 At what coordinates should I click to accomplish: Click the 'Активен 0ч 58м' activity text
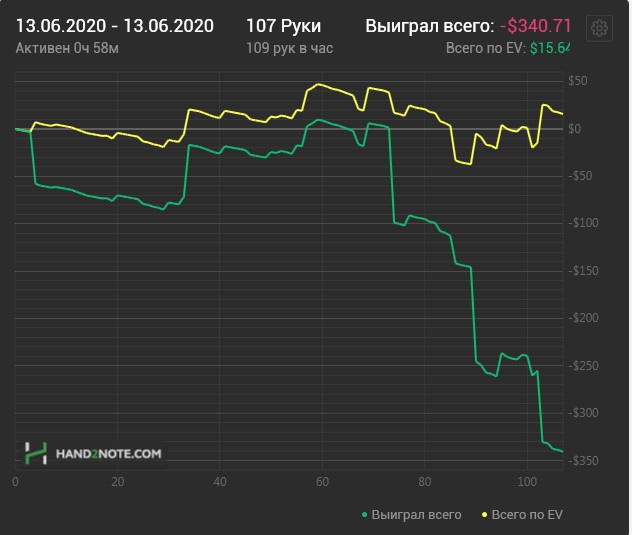click(x=66, y=48)
